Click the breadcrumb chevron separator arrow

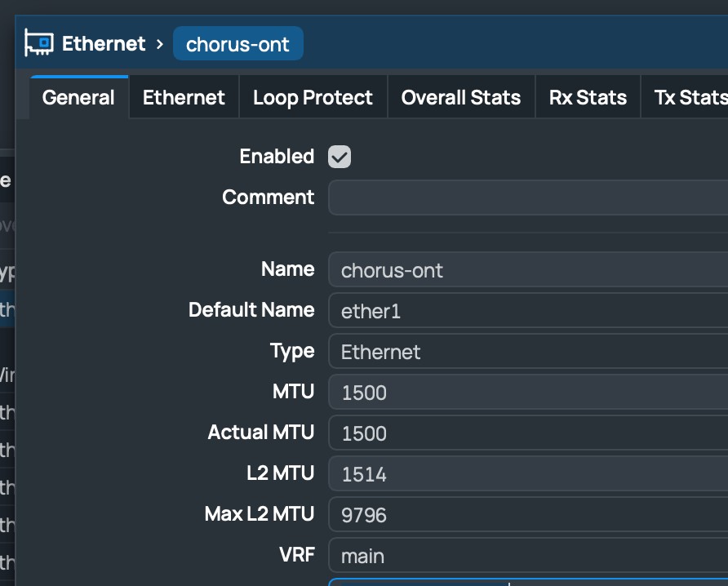[160, 43]
